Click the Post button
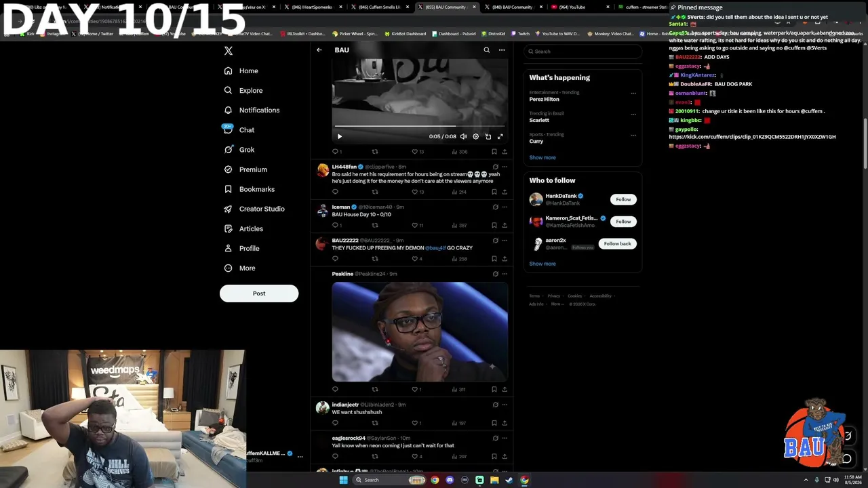 pos(259,293)
